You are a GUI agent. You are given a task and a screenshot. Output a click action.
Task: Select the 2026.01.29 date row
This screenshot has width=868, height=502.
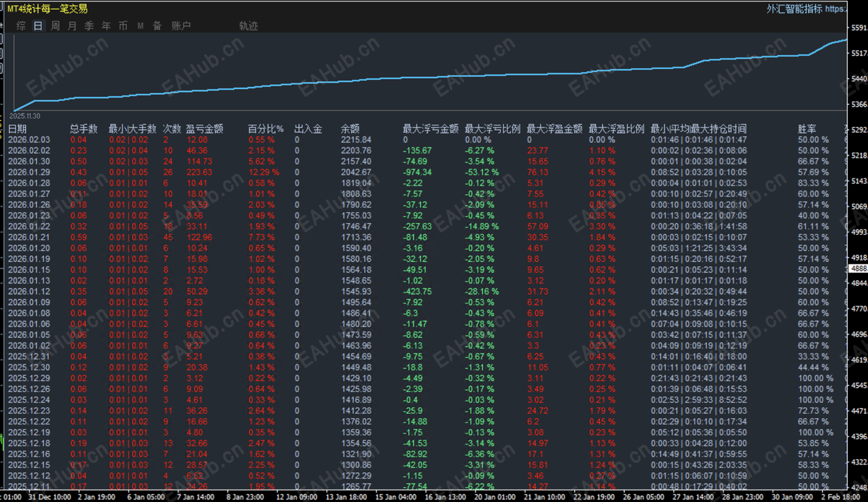(x=29, y=172)
